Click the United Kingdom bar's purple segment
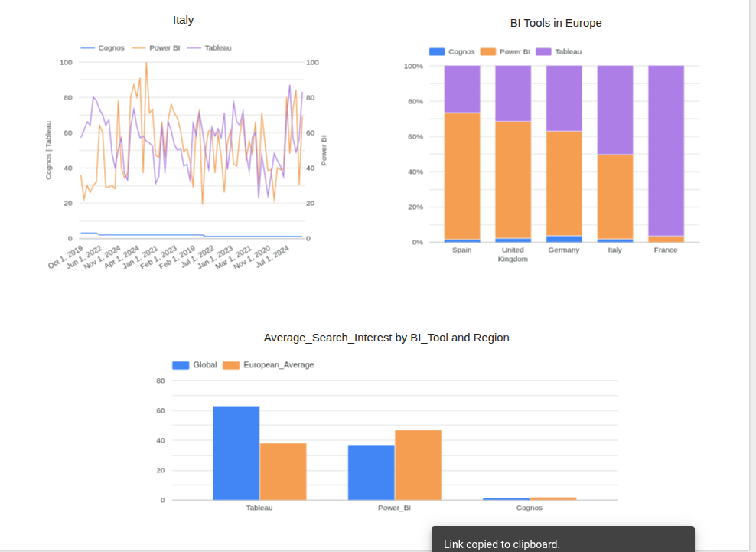 tap(513, 93)
